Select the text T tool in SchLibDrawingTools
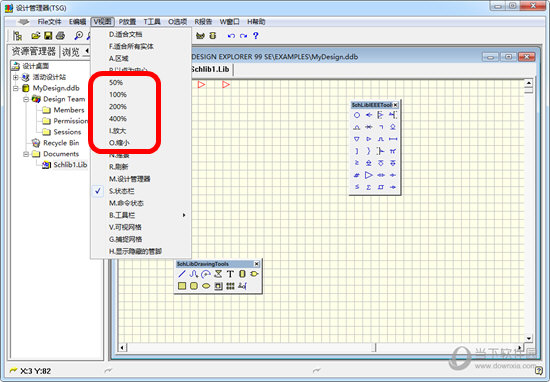This screenshot has width=550, height=382. pos(230,274)
